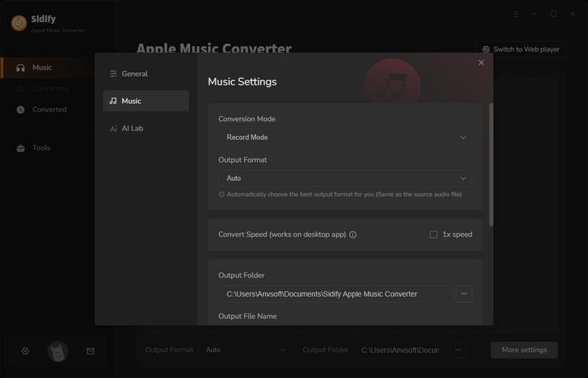The width and height of the screenshot is (588, 378).
Task: Click the music note icon in settings
Action: pos(113,101)
